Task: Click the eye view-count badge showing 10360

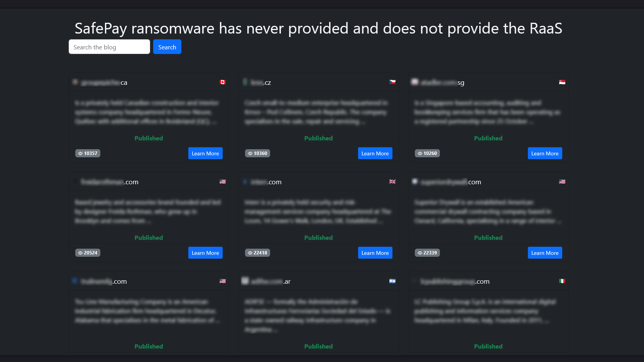Action: coord(257,153)
